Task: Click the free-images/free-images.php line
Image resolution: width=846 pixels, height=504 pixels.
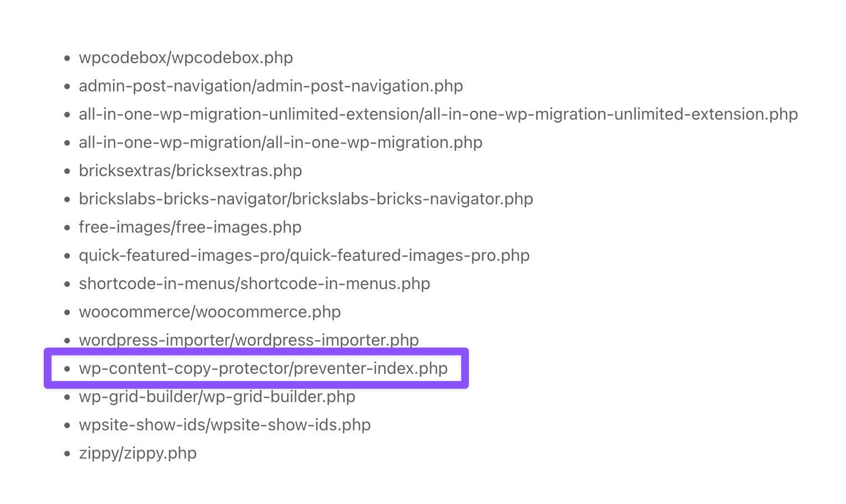Action: tap(190, 227)
